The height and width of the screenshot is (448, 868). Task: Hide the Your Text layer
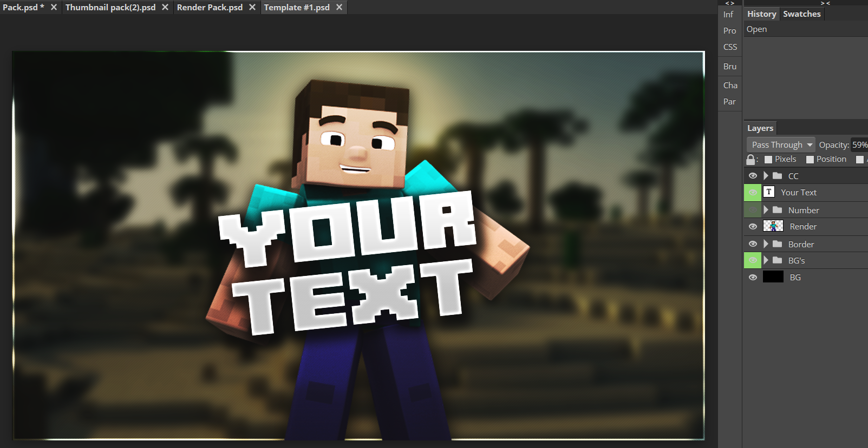tap(753, 192)
